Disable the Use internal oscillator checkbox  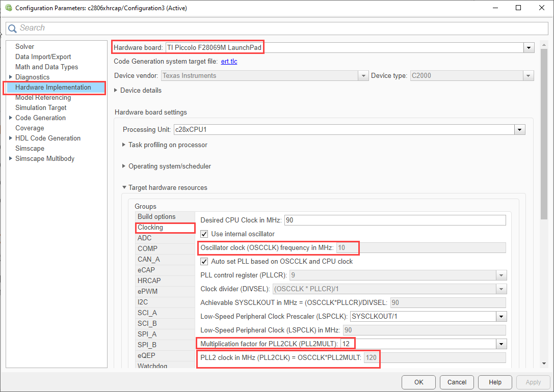coord(204,234)
